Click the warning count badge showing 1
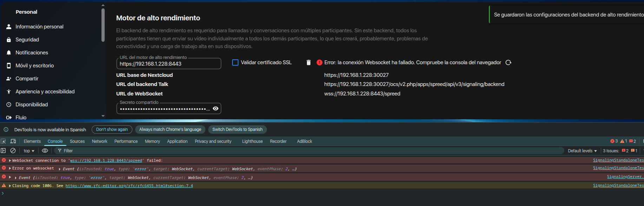Image resolution: width=644 pixels, height=206 pixels. click(624, 141)
